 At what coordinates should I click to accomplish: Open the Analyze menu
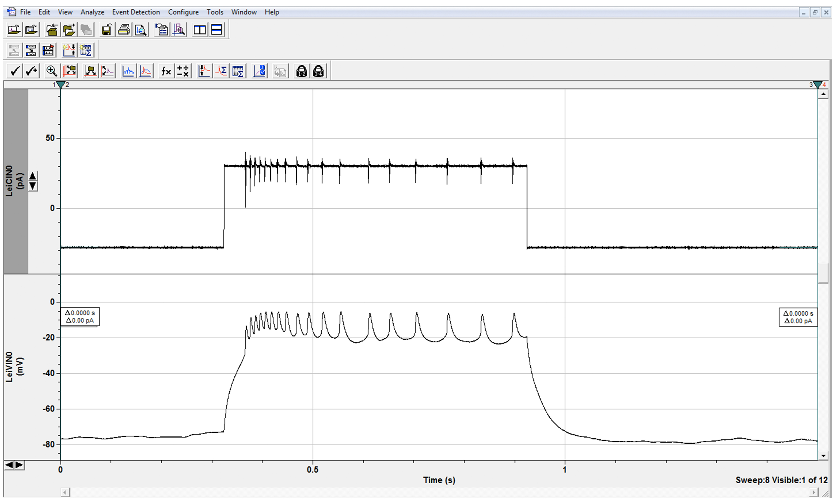(x=92, y=12)
